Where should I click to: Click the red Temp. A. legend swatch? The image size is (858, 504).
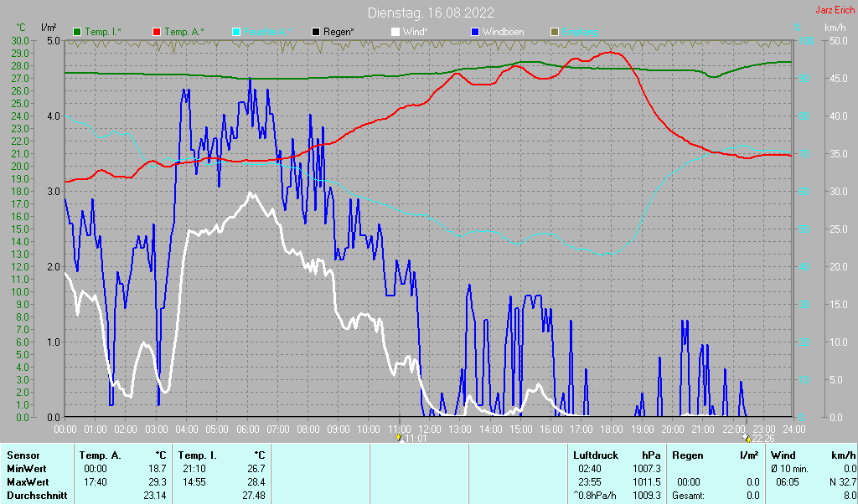157,33
